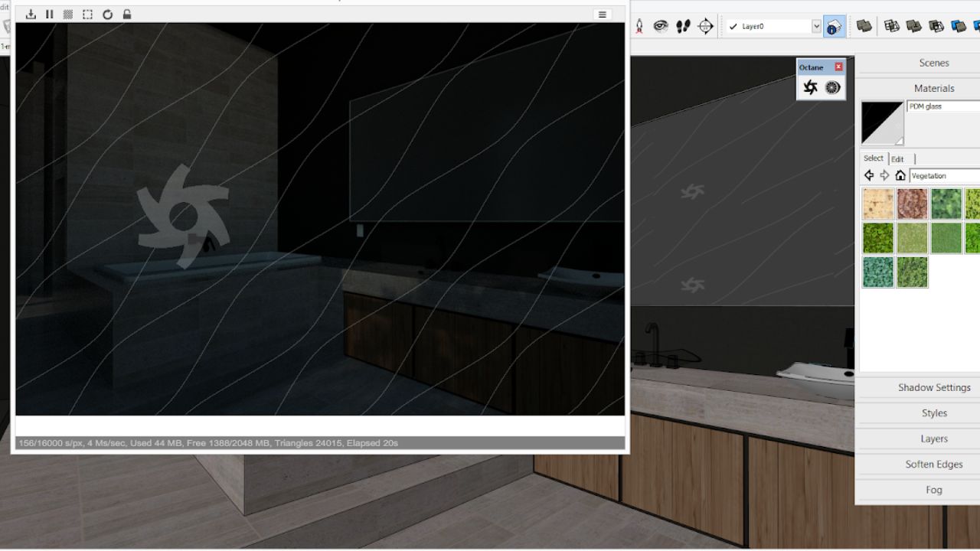Viewport: 980px width, 551px height.
Task: Toggle the highlighted Layers toolbar button
Action: 834,25
